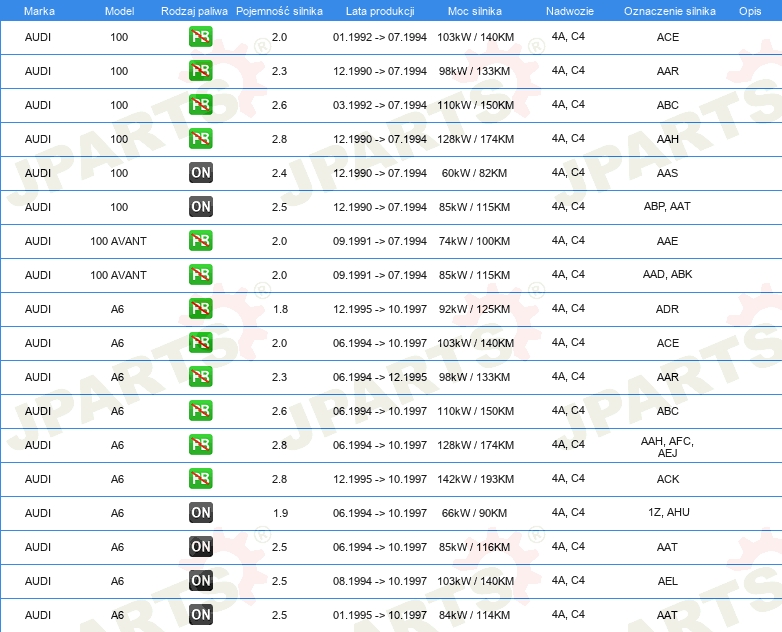Viewport: 782px width, 632px height.
Task: Click the Pojemność silnika column header
Action: [279, 11]
